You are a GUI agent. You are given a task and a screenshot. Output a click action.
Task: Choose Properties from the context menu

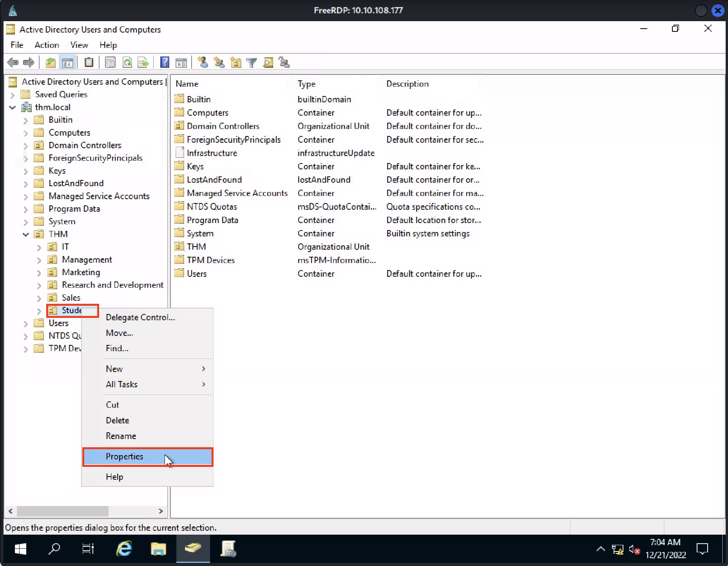[148, 457]
